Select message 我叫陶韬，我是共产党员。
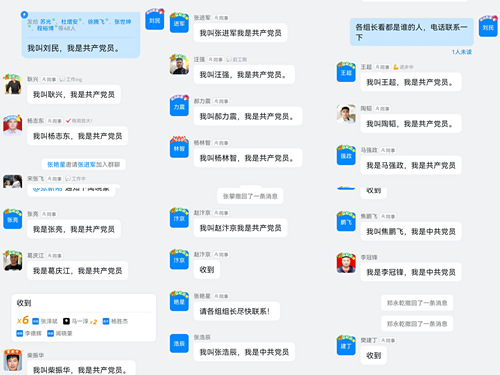Viewport: 500px width, 375px height. 411,124
